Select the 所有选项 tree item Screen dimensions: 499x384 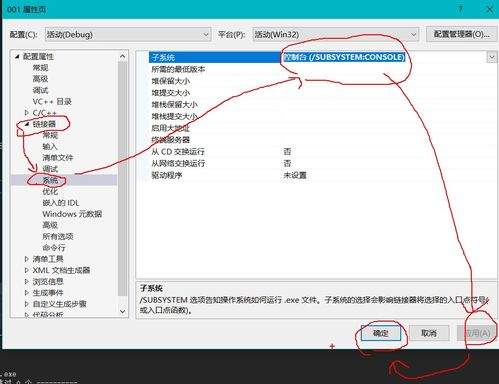point(58,237)
